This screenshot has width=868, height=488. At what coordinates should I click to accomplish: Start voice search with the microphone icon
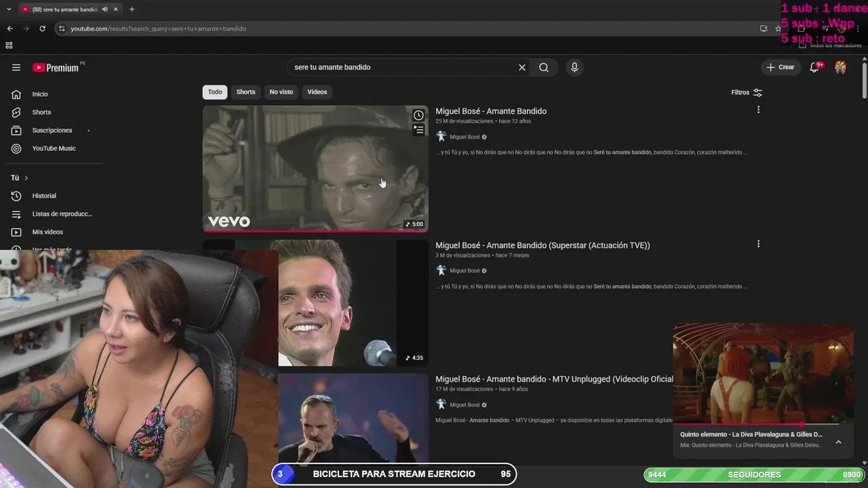tap(574, 67)
